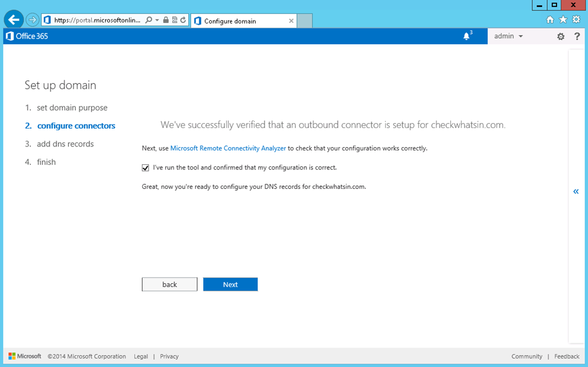Click the Office 365 logo

[27, 36]
